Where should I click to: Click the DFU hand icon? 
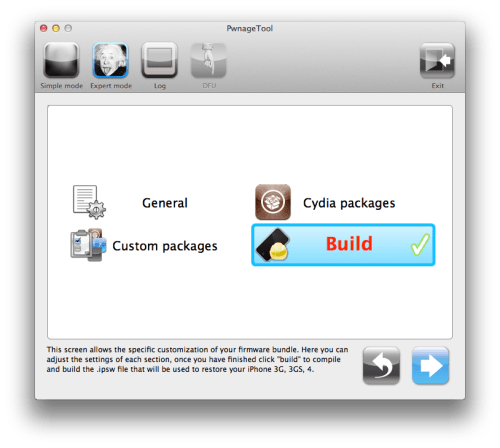point(209,60)
